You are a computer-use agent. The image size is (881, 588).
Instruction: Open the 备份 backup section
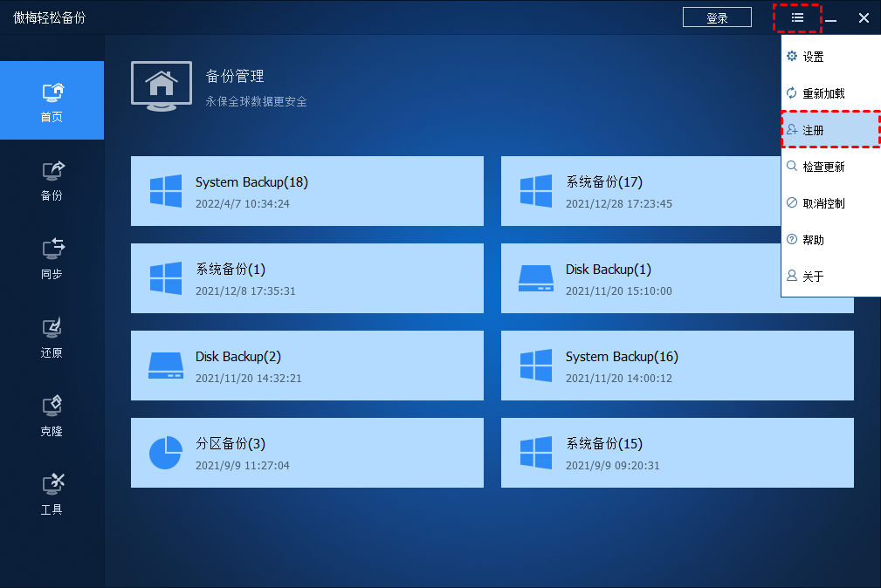coord(52,179)
